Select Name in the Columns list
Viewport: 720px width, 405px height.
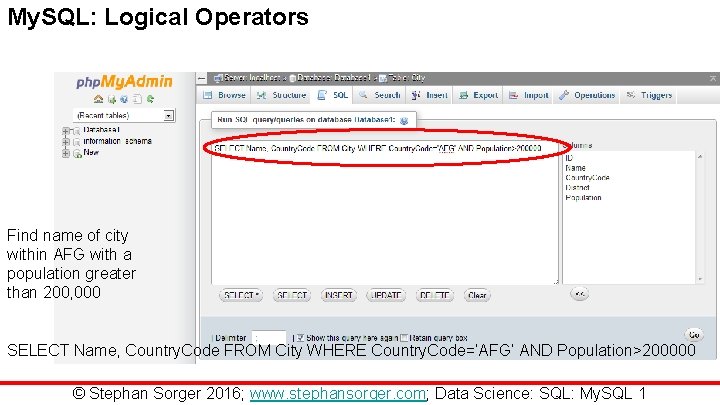[x=575, y=168]
